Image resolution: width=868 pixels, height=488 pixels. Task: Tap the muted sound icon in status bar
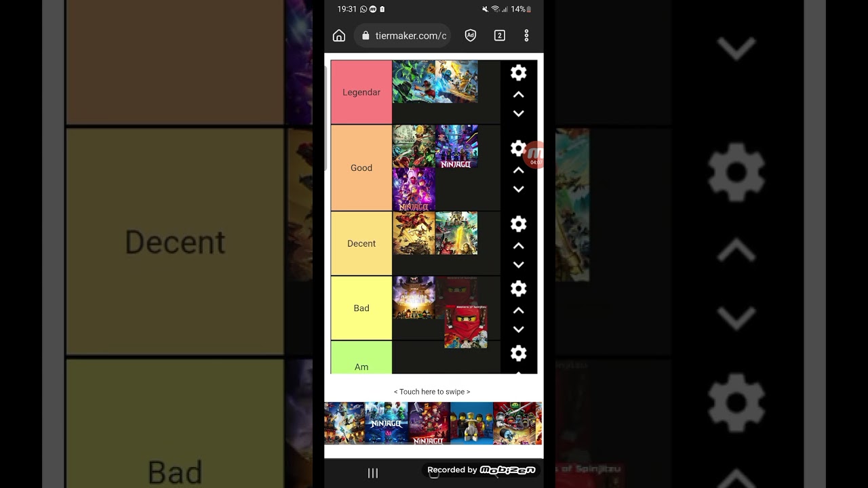[x=485, y=9]
